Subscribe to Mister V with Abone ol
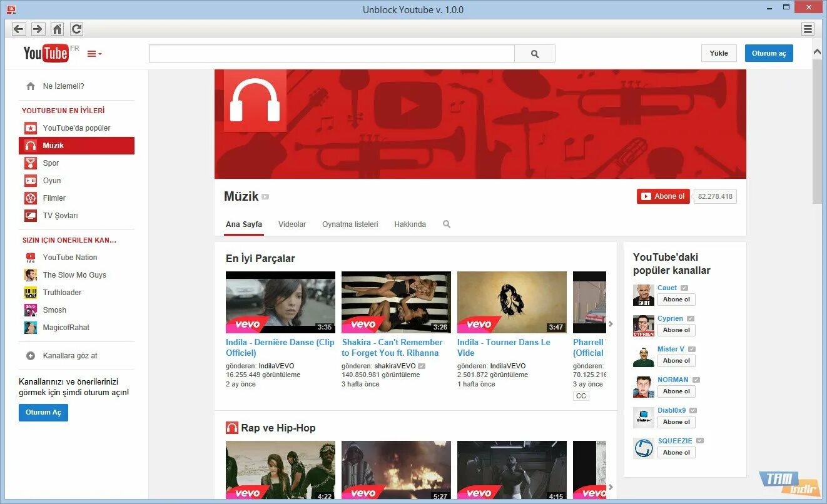 click(676, 361)
